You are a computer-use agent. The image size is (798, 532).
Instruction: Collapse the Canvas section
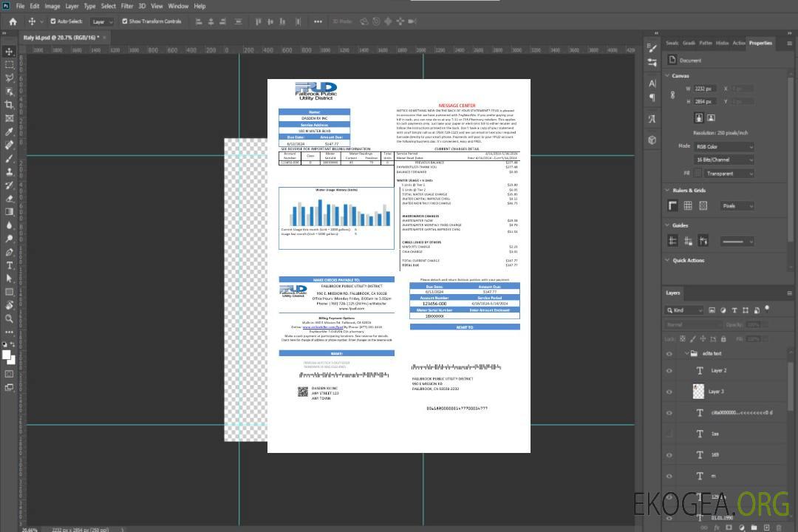pos(667,75)
